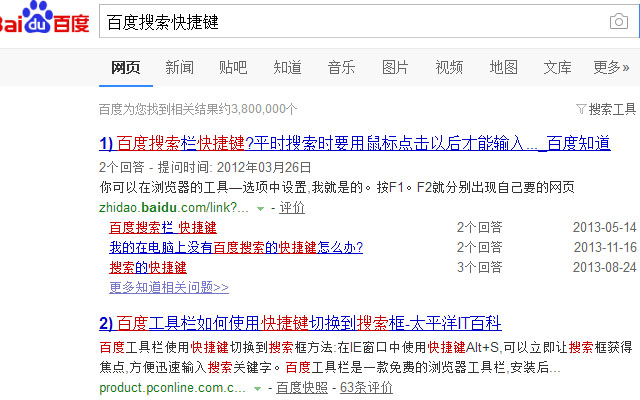Open result 2 百度工具栏如何使用快捷键 title
Screen dimensions: 640x400
[300, 323]
